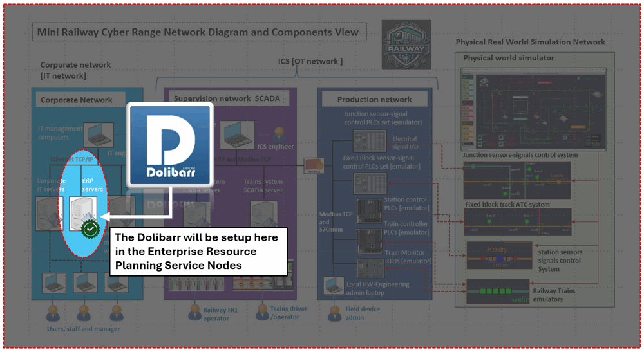The image size is (644, 352).
Task: Click the Dolibarr setup description text box
Action: click(198, 252)
